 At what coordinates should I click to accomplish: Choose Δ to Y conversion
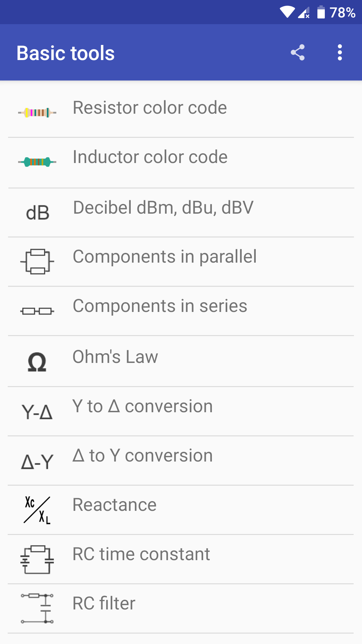point(142,456)
